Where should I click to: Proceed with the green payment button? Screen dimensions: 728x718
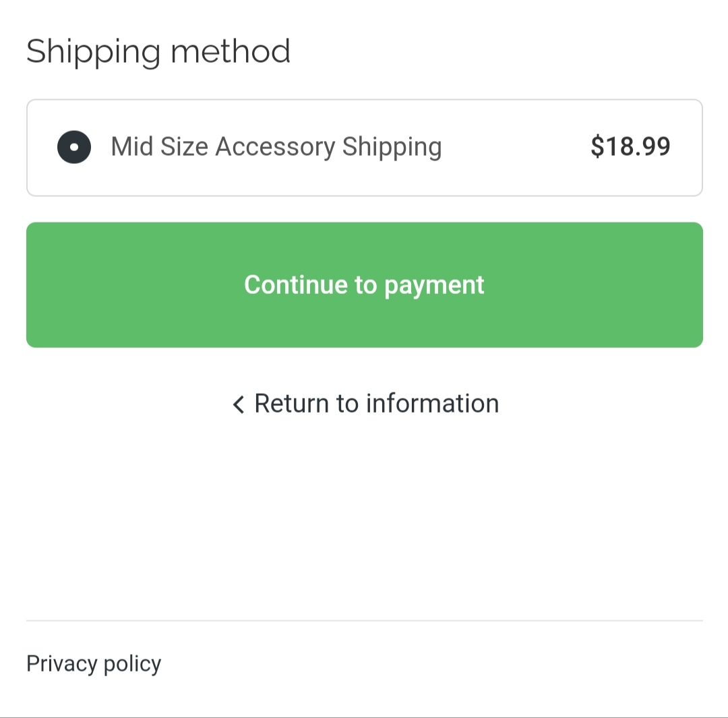pyautogui.click(x=364, y=285)
